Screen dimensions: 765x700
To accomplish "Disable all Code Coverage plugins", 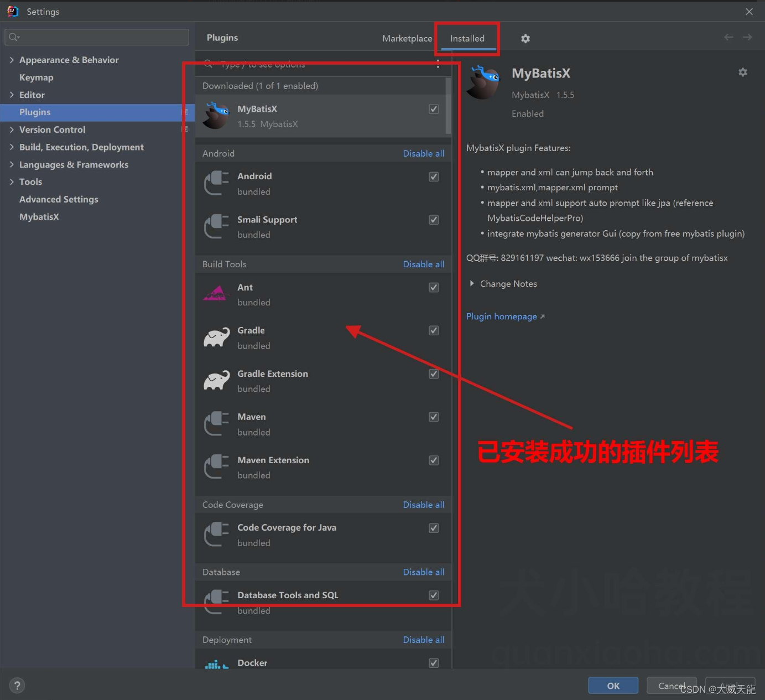I will point(424,505).
